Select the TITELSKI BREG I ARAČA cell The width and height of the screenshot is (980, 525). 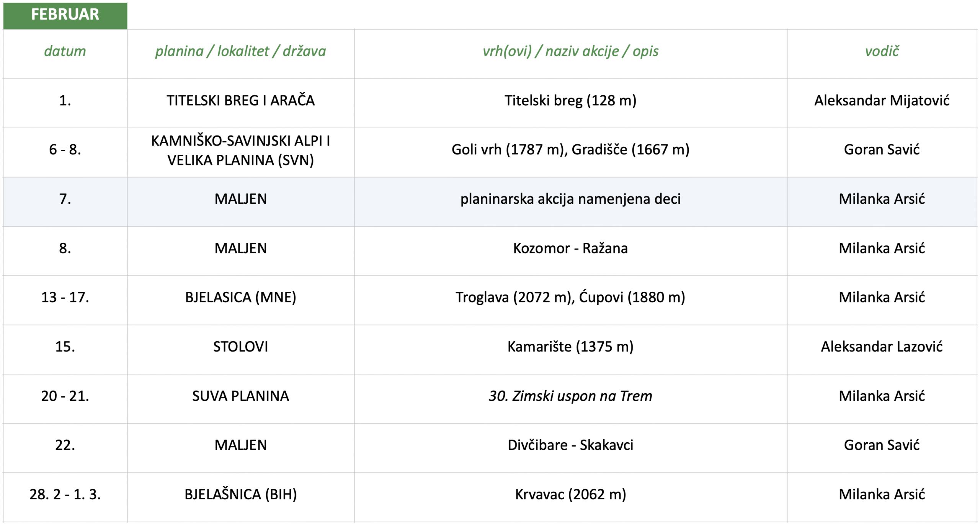[x=240, y=101]
